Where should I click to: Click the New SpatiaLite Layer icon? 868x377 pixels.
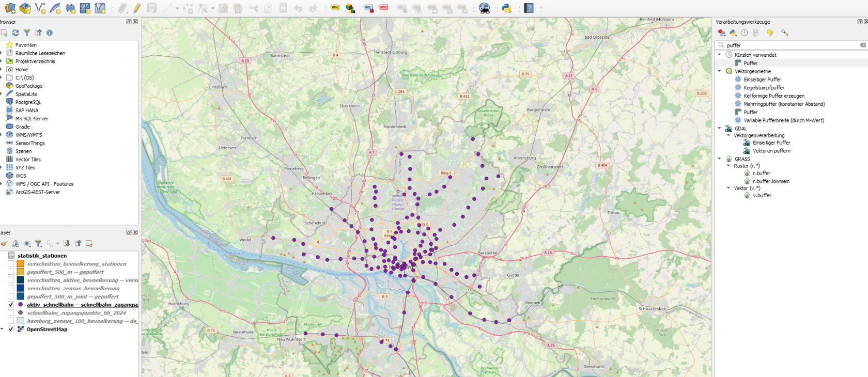[55, 8]
